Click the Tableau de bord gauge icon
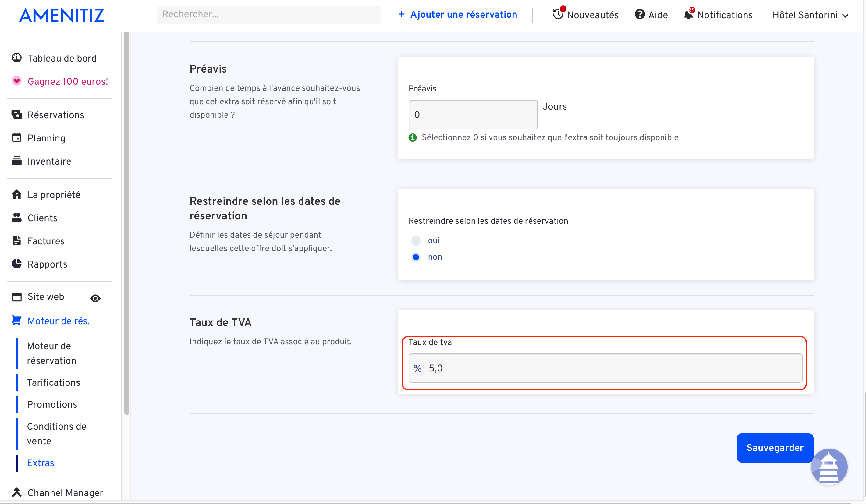 pyautogui.click(x=16, y=58)
